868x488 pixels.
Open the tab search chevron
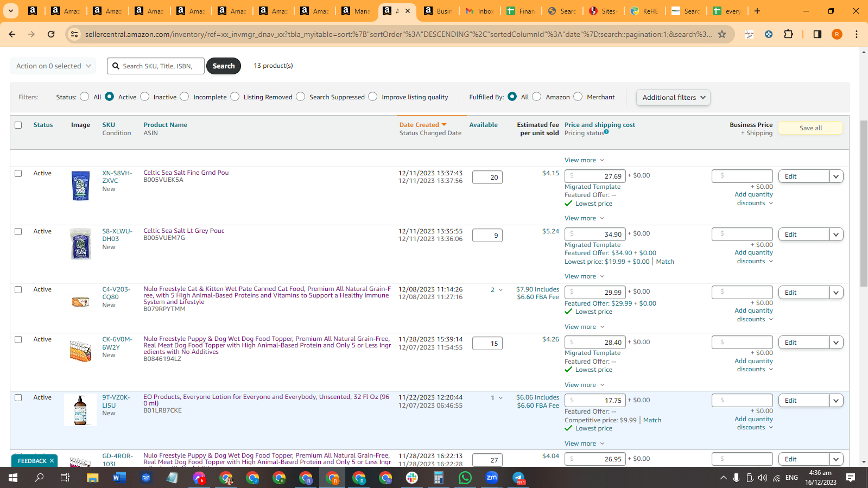click(x=10, y=11)
